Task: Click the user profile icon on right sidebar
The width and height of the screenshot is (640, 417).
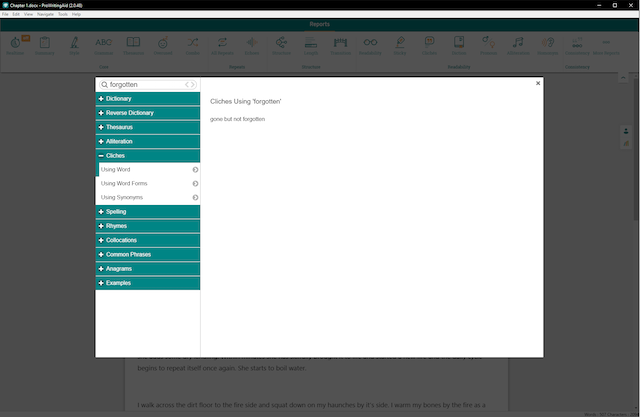Action: (x=626, y=131)
